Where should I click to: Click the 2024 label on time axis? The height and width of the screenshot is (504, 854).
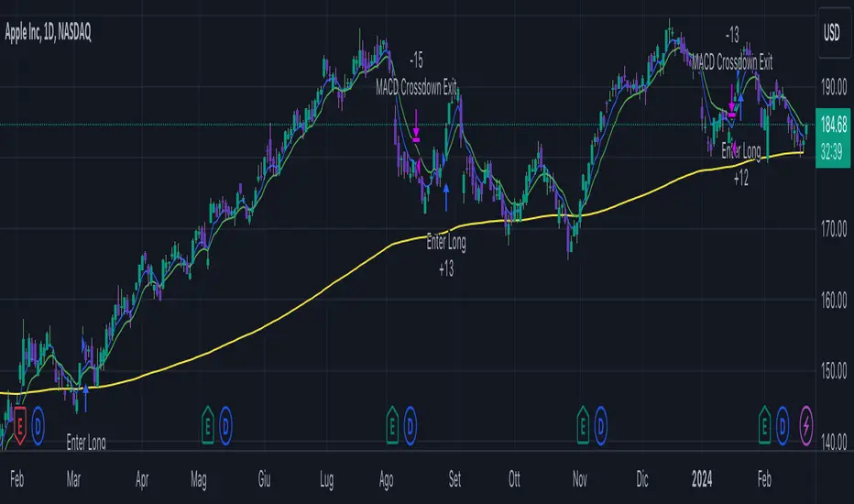pyautogui.click(x=702, y=479)
